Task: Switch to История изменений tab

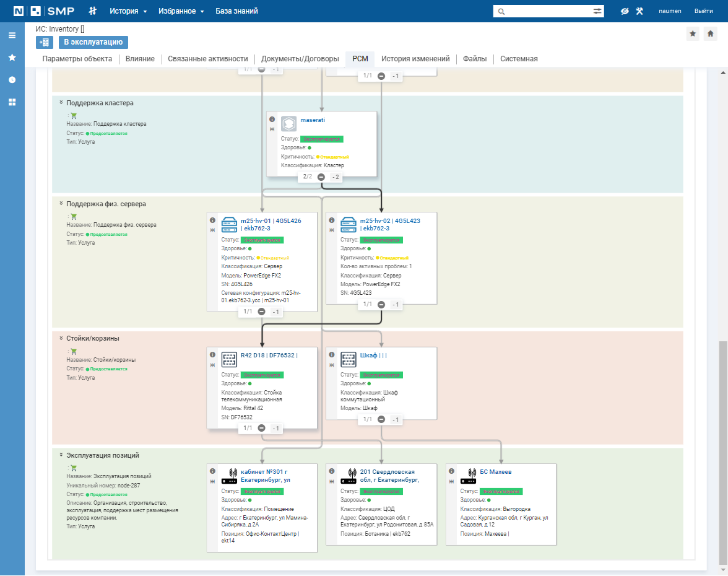Action: click(x=415, y=59)
